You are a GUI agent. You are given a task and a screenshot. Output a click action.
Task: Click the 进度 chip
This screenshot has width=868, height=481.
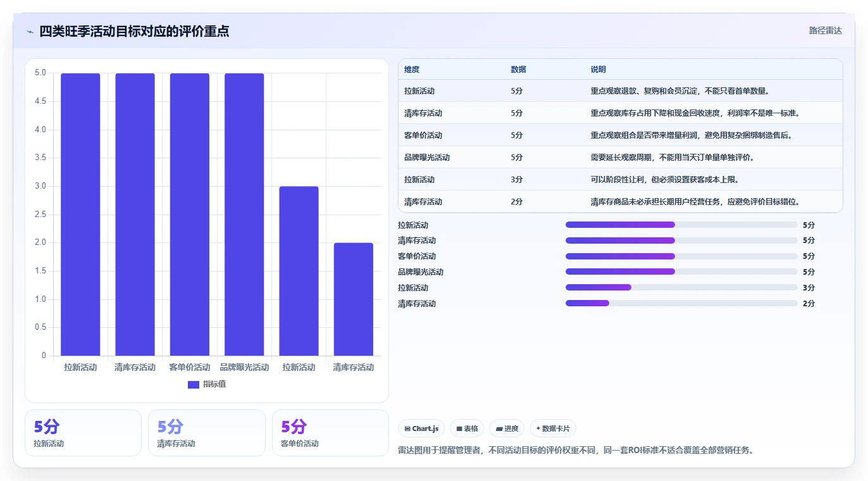[507, 428]
